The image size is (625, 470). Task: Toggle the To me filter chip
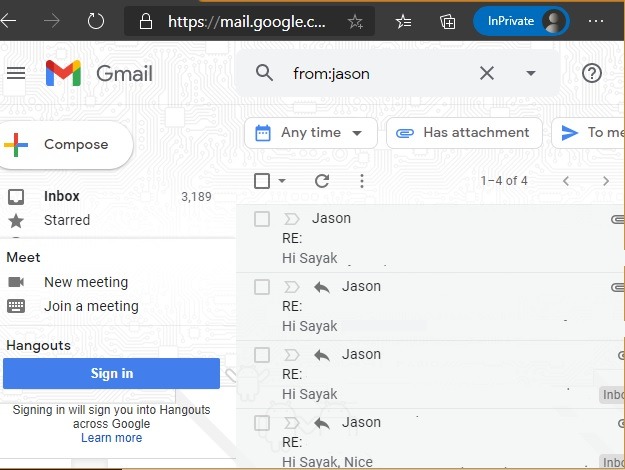tap(588, 133)
